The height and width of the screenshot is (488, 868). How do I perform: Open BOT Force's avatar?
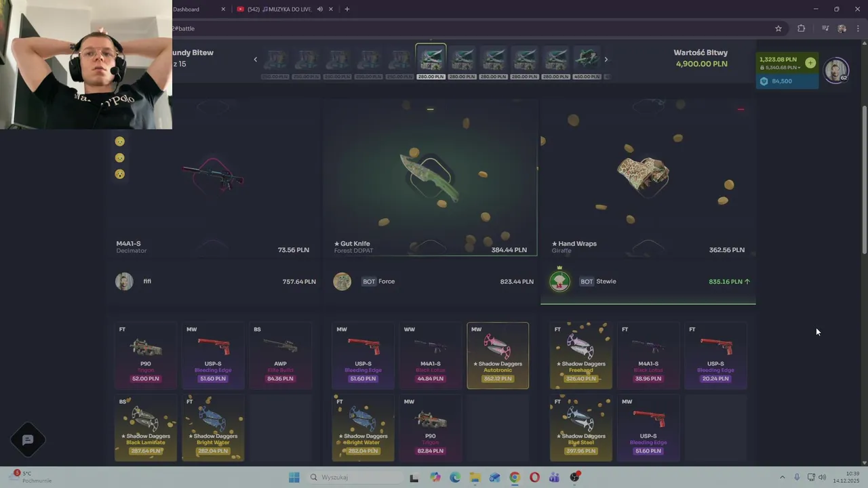(342, 281)
